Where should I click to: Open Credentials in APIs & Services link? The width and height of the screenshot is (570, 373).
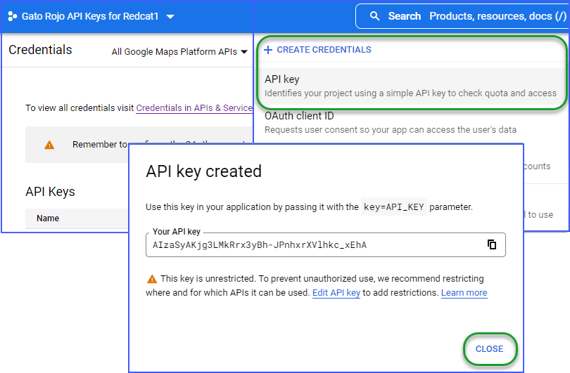click(194, 108)
